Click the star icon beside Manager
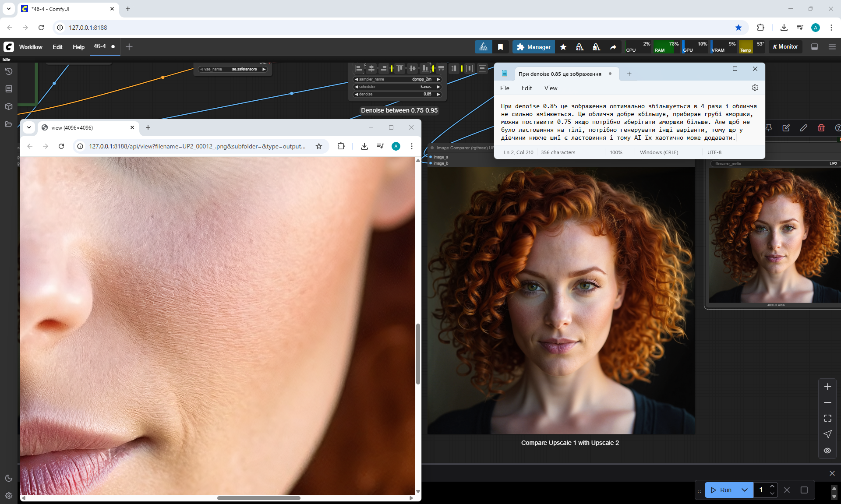The width and height of the screenshot is (841, 504). click(563, 47)
